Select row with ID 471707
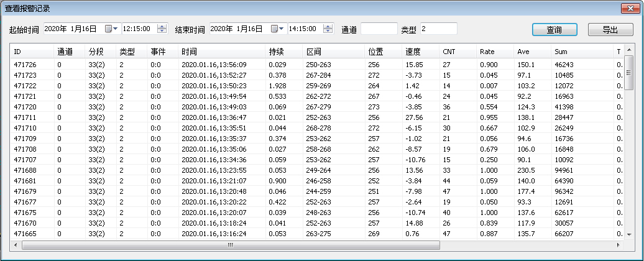 tap(318, 160)
